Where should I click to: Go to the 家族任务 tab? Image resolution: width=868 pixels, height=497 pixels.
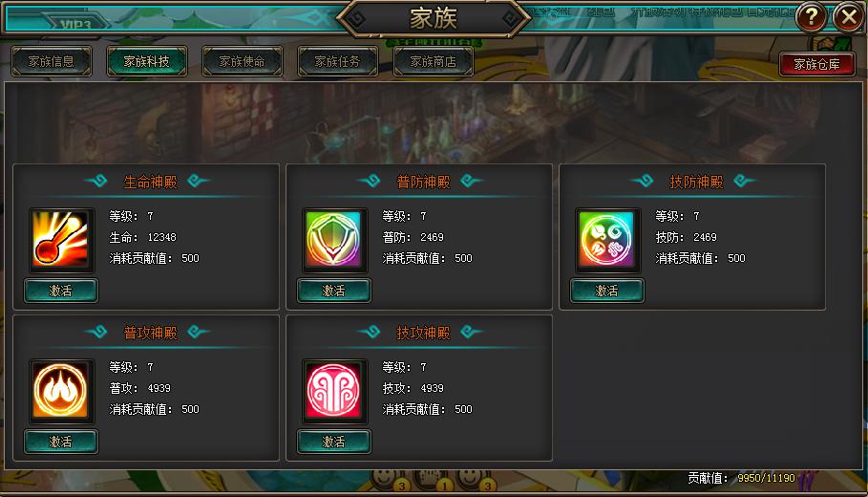pyautogui.click(x=338, y=61)
